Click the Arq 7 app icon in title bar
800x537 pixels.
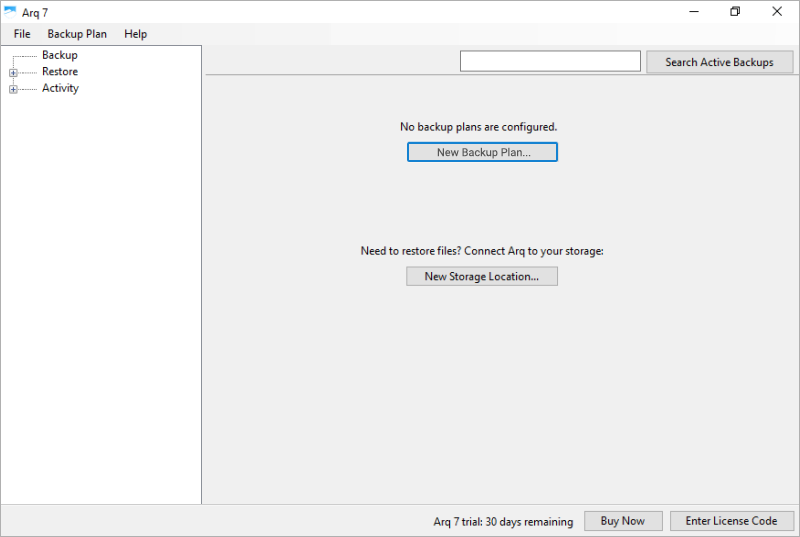[x=10, y=12]
